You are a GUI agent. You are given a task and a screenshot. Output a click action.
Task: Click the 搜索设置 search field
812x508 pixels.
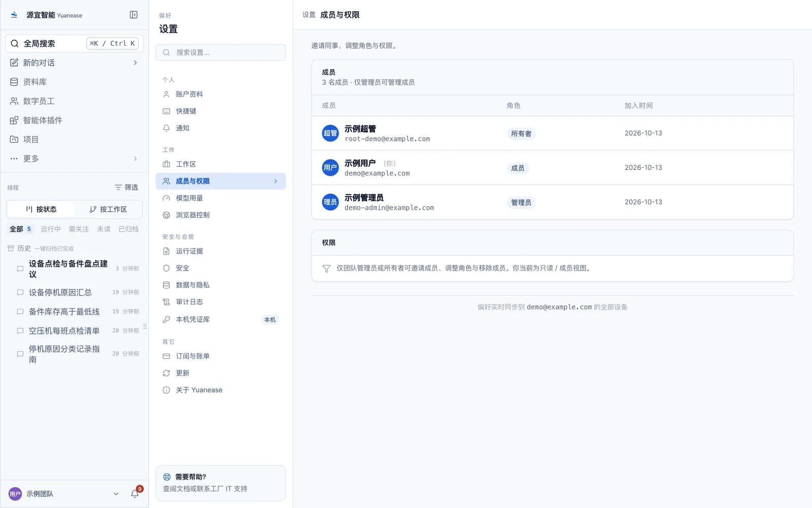point(221,52)
